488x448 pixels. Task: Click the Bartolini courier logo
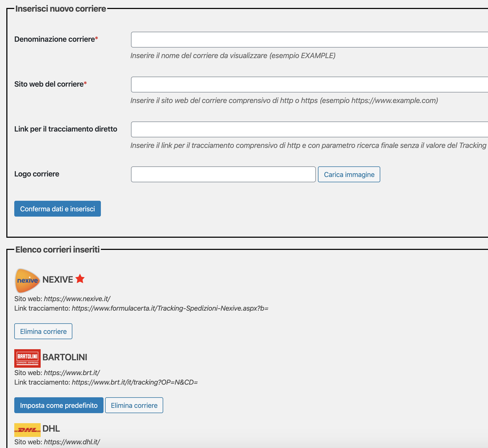27,358
